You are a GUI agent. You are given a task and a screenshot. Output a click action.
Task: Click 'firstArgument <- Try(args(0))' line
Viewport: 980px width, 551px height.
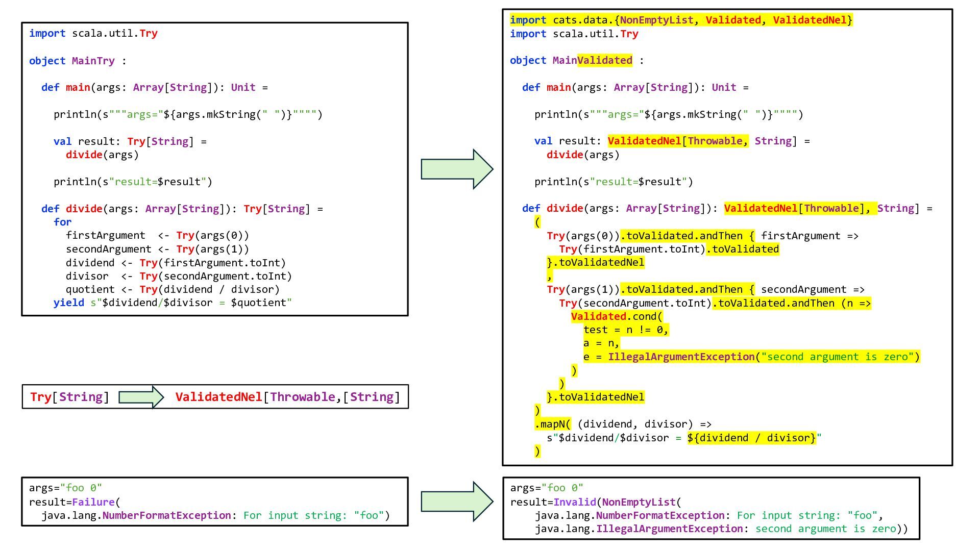pyautogui.click(x=157, y=235)
